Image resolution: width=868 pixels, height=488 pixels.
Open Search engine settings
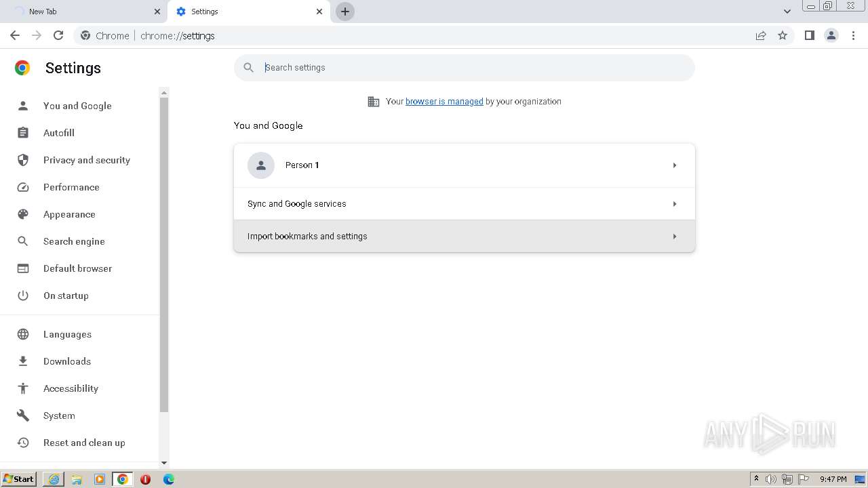[x=74, y=241]
